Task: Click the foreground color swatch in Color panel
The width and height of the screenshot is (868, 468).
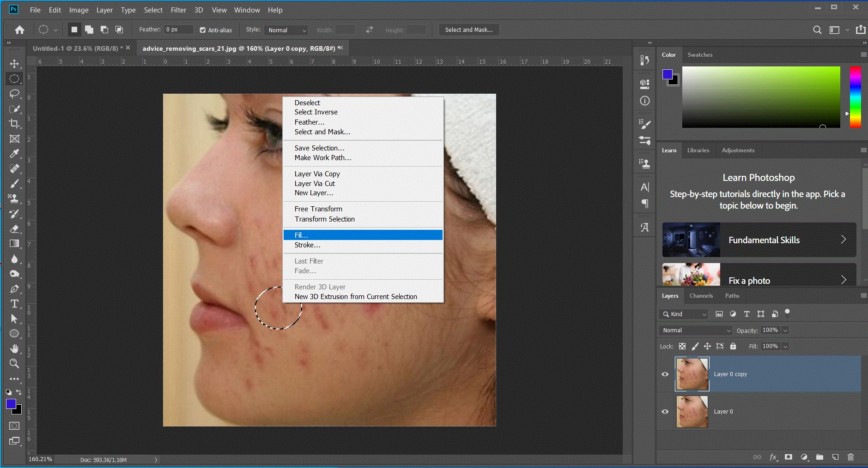Action: click(x=668, y=74)
